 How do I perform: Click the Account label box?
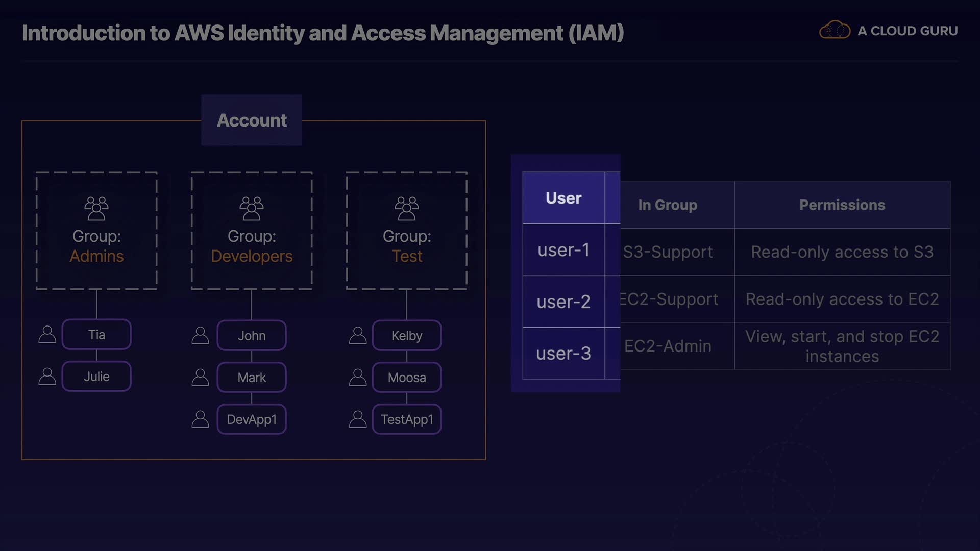(252, 120)
